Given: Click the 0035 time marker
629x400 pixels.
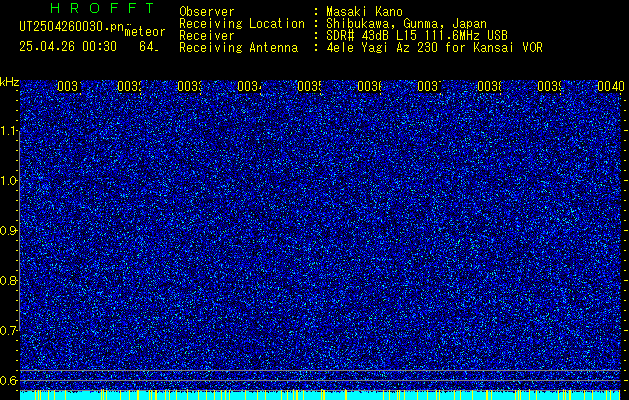Looking at the screenshot, I should (309, 87).
